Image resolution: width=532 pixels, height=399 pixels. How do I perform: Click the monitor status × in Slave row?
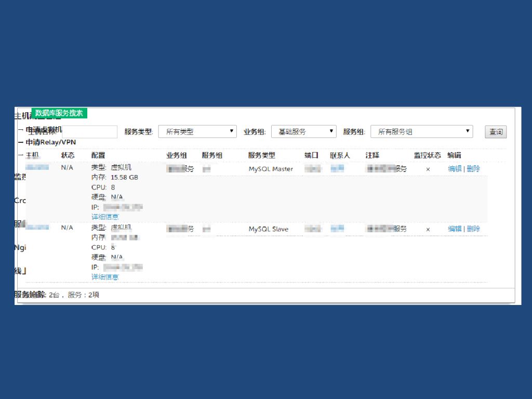(x=428, y=230)
